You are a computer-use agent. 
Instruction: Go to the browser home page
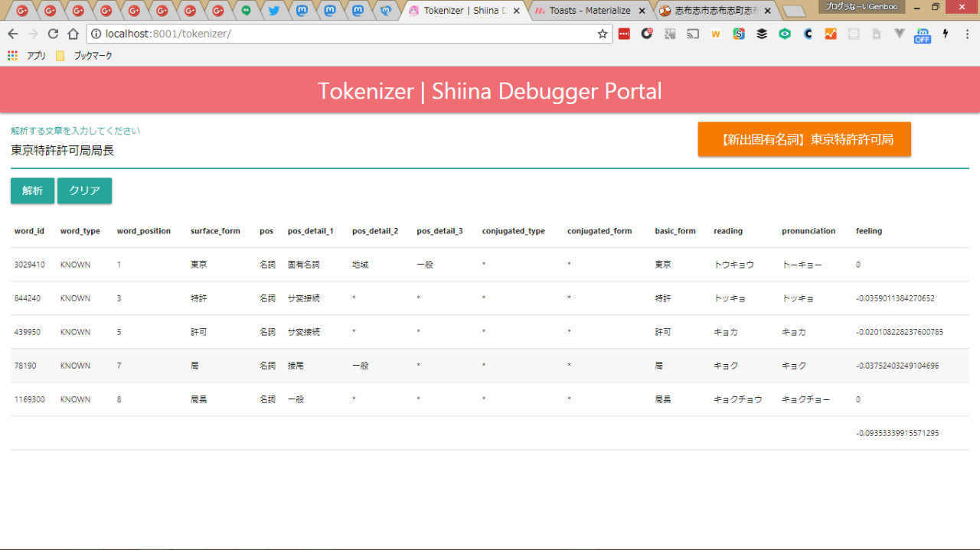click(x=73, y=34)
